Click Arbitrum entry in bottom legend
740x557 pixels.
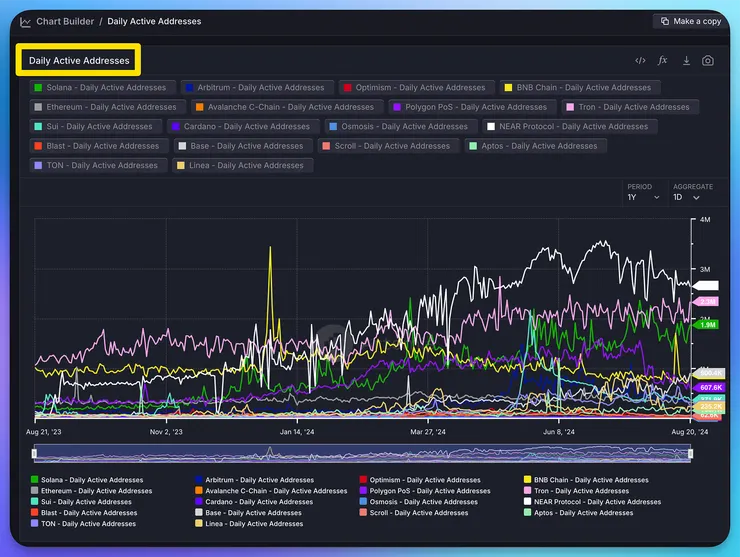[x=254, y=480]
